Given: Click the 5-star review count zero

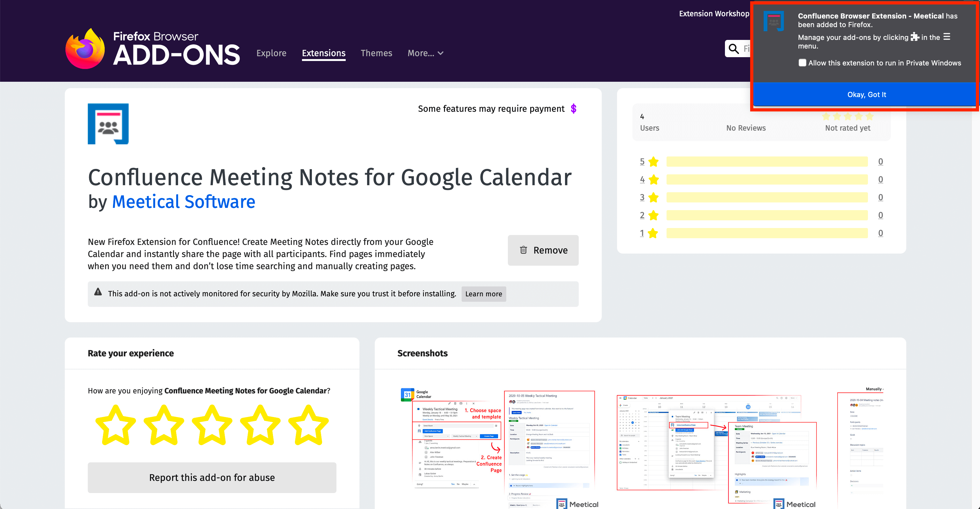Looking at the screenshot, I should pos(880,162).
